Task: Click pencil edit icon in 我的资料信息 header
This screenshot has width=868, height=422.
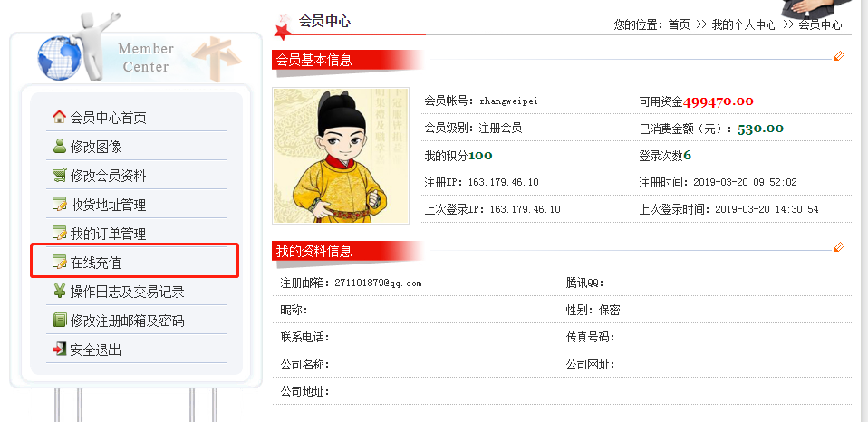Action: pyautogui.click(x=839, y=246)
